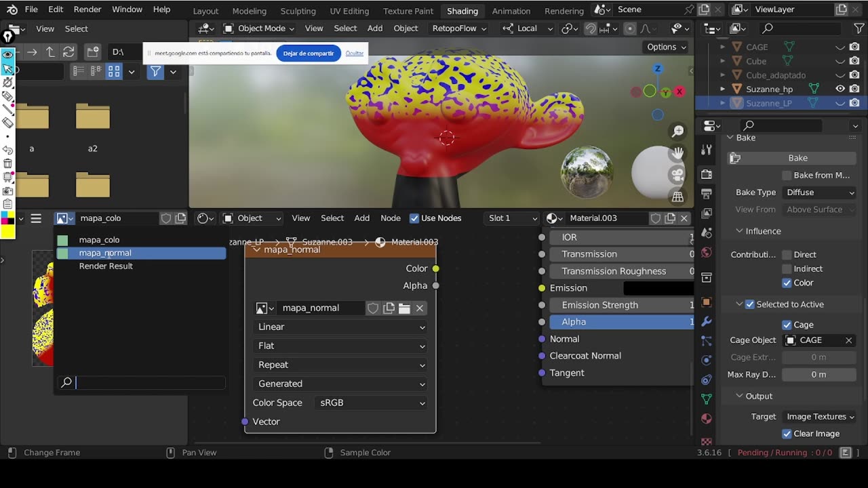This screenshot has height=488, width=868.
Task: Click the Emission color swatch
Action: (x=657, y=288)
